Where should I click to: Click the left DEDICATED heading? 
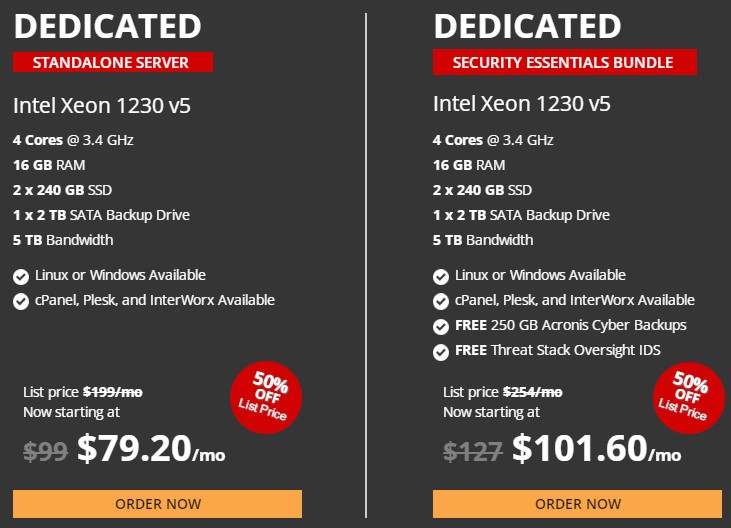point(107,26)
